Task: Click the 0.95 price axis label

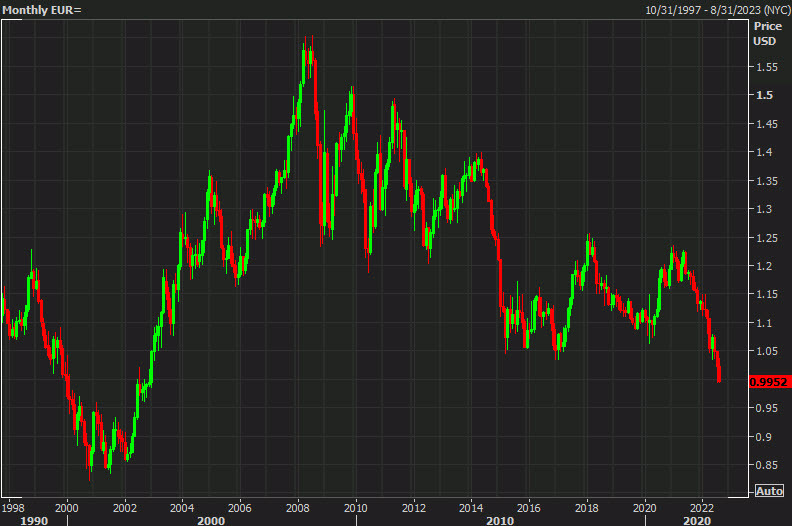Action: pyautogui.click(x=767, y=408)
